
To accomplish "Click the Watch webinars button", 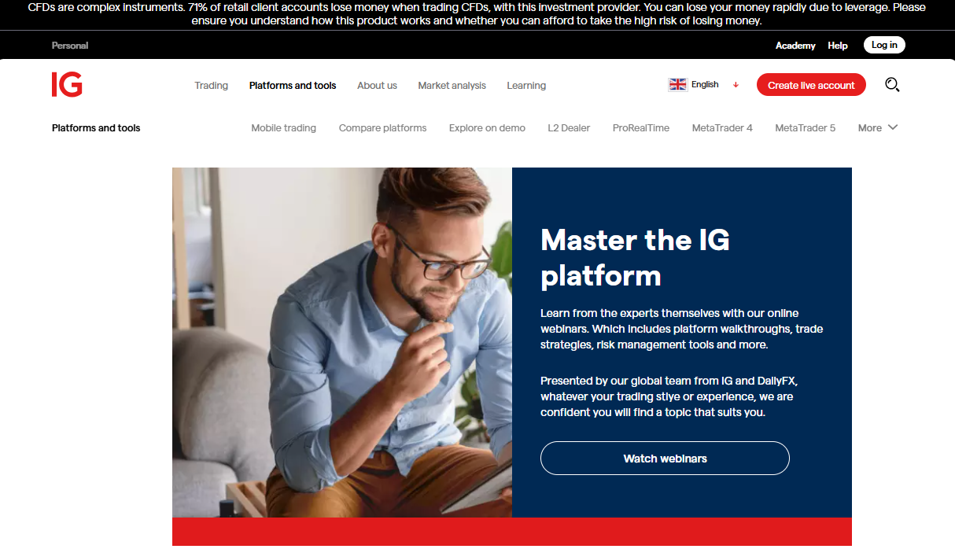I will point(665,458).
